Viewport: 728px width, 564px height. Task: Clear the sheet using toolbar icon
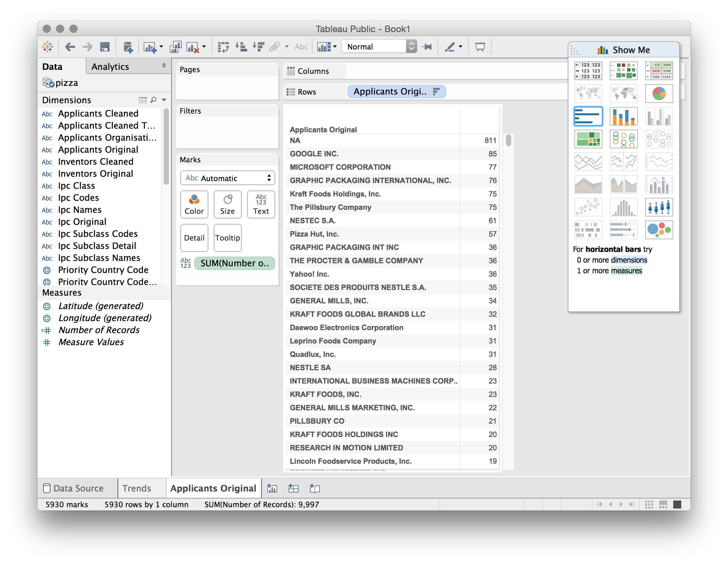point(193,47)
